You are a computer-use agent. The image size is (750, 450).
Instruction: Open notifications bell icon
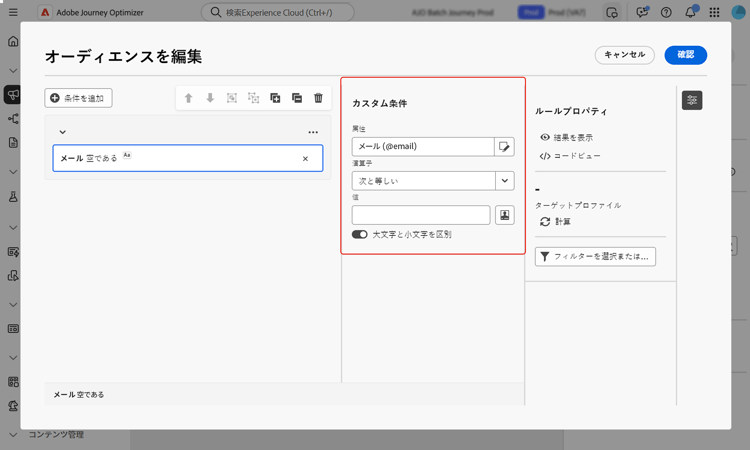point(691,12)
